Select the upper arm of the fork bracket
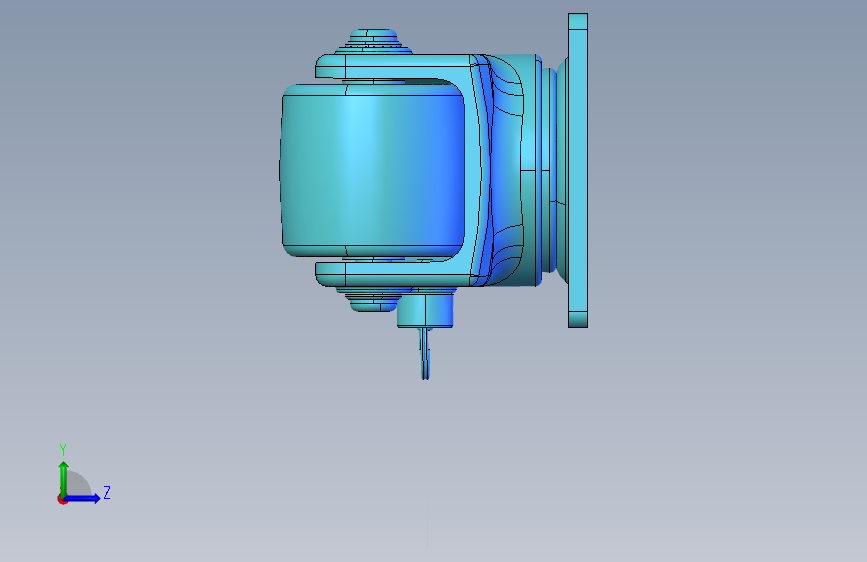The height and width of the screenshot is (562, 867). pos(393,66)
